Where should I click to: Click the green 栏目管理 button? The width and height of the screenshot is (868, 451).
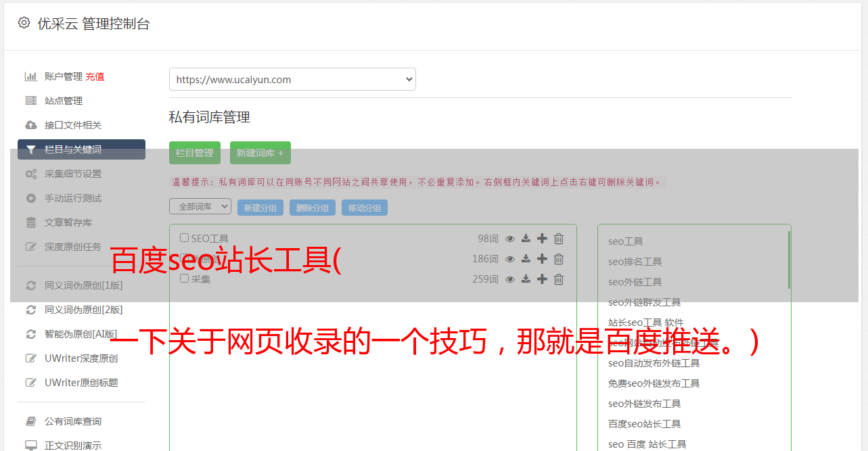[x=195, y=153]
